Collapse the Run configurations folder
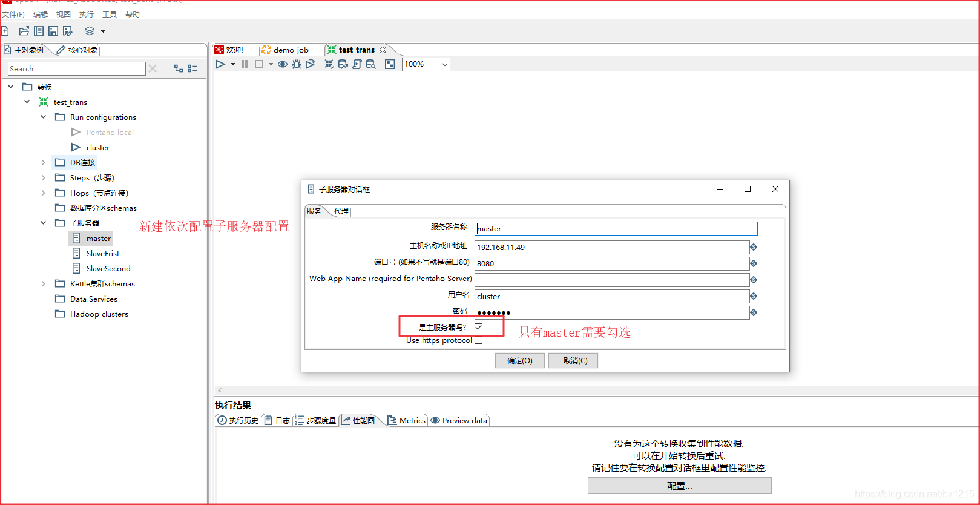This screenshot has height=505, width=980. (x=43, y=117)
